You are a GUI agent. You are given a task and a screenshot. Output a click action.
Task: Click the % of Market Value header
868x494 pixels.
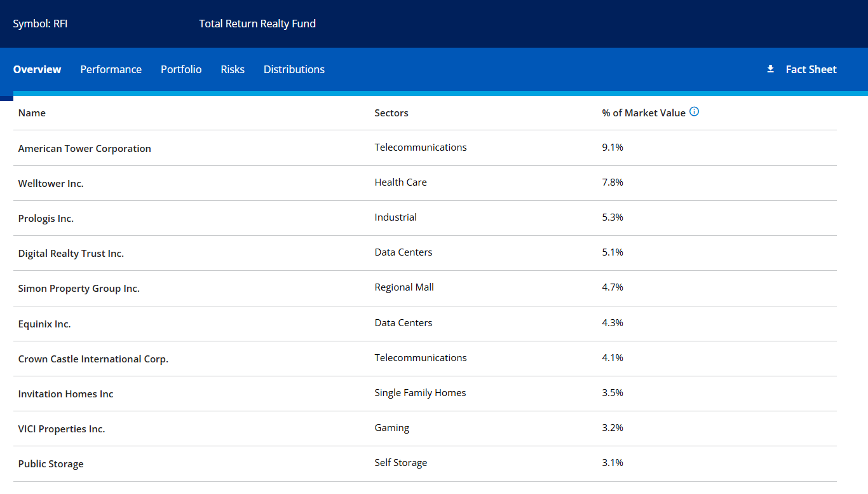click(644, 113)
